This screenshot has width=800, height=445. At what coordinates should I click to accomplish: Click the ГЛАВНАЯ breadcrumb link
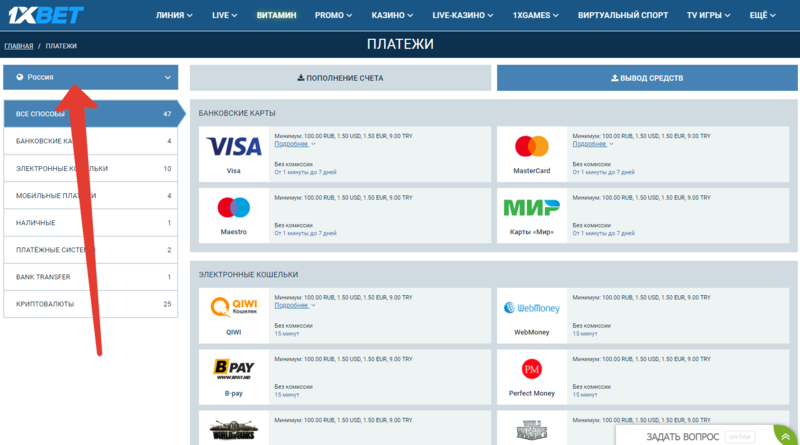click(19, 46)
